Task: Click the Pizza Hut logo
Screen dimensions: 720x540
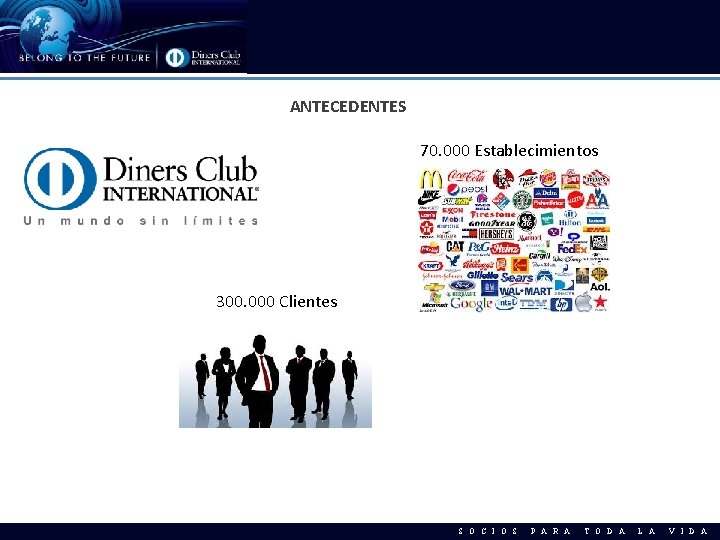Action: 528,178
